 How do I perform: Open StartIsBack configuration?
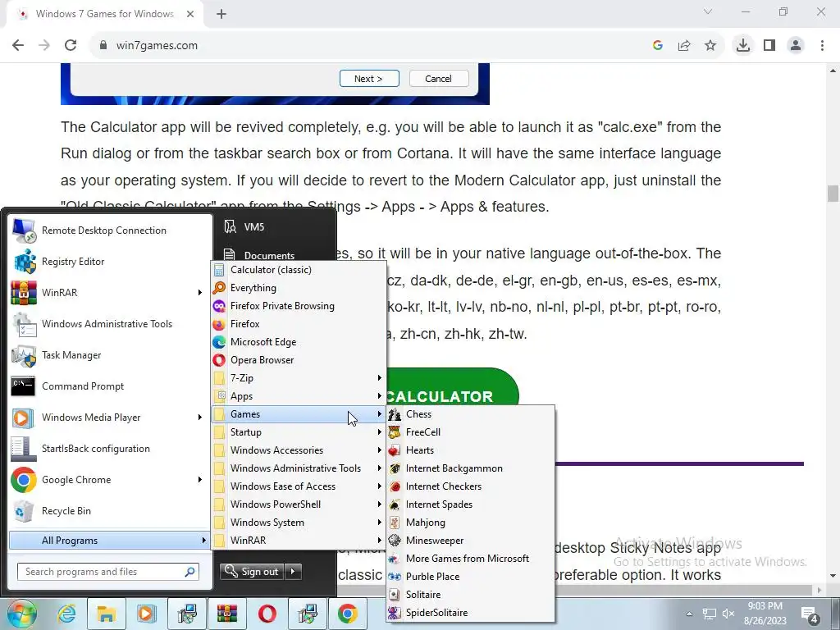110,449
